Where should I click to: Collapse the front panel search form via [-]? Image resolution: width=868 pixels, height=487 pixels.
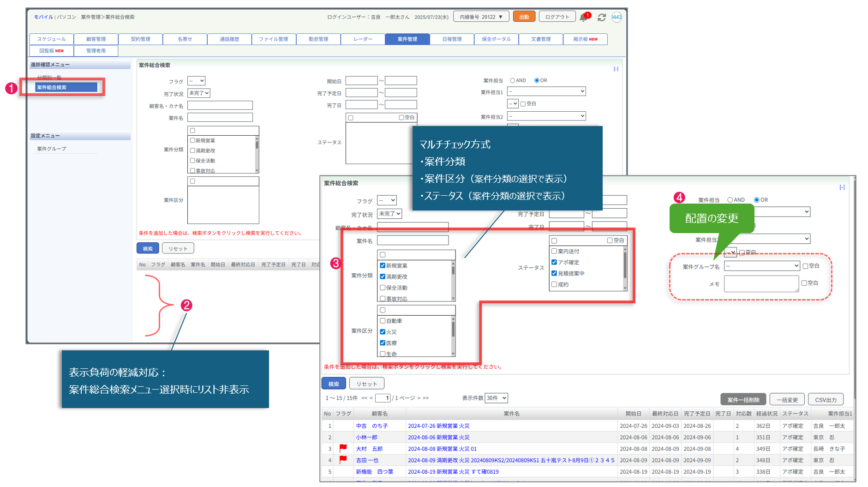[x=842, y=187]
